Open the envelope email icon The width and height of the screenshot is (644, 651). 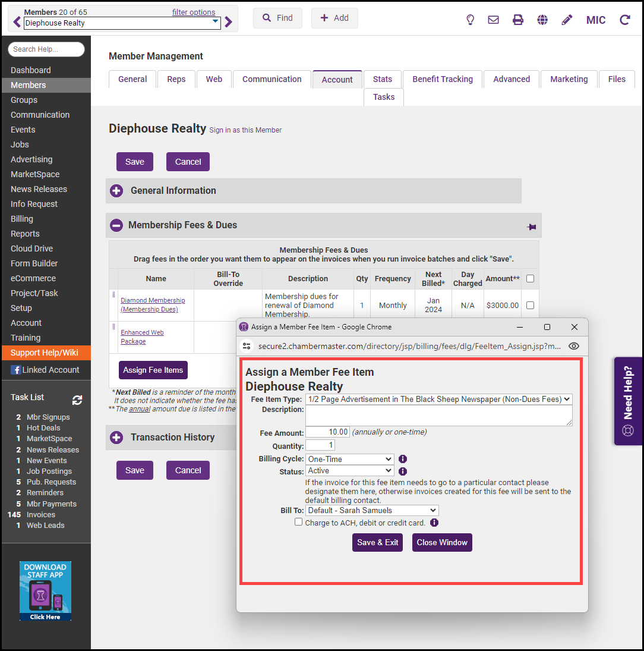tap(493, 20)
